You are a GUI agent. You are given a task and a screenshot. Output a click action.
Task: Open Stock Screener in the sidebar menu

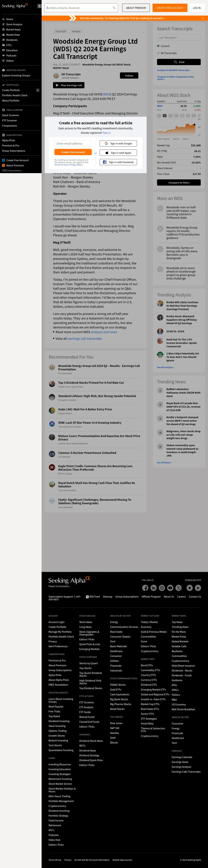(x=10, y=115)
